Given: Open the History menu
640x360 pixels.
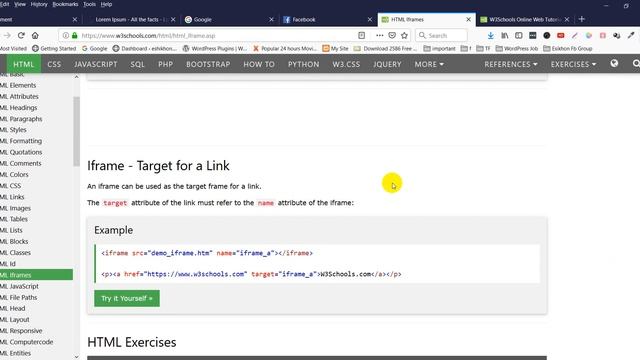Looking at the screenshot, I should click(x=39, y=4).
